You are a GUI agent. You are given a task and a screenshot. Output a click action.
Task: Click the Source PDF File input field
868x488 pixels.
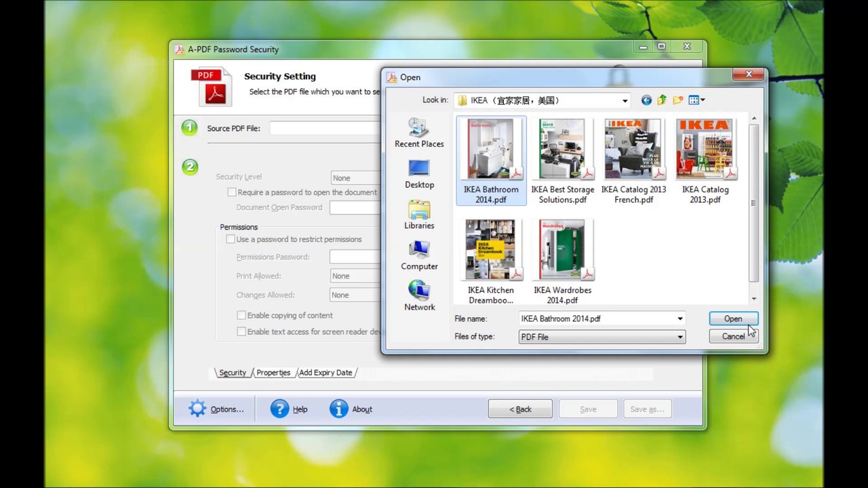pos(325,128)
